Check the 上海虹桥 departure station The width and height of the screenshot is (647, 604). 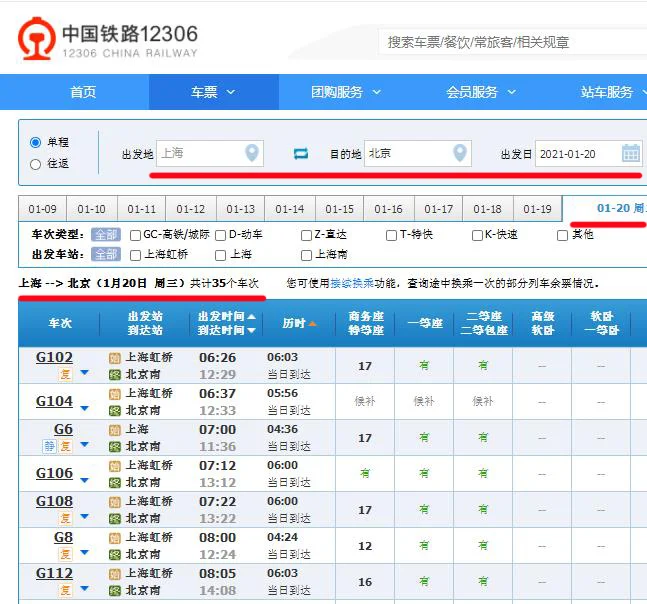pyautogui.click(x=135, y=255)
